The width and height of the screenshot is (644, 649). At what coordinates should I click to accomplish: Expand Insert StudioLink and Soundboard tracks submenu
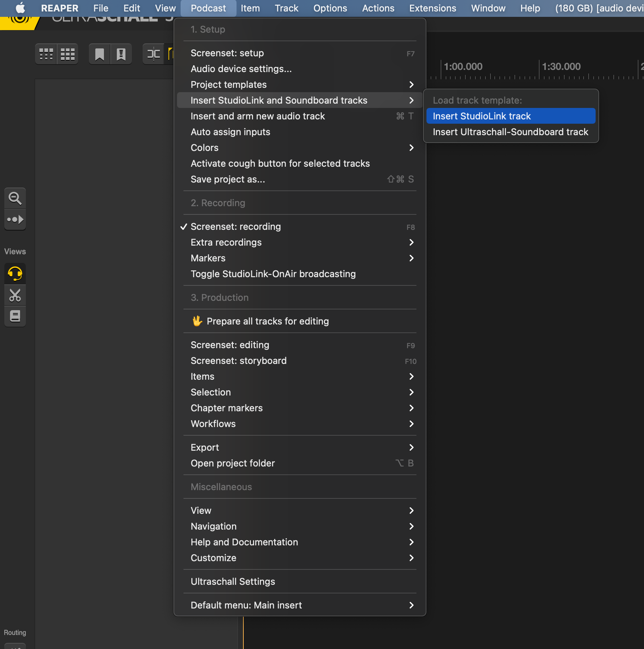click(300, 100)
